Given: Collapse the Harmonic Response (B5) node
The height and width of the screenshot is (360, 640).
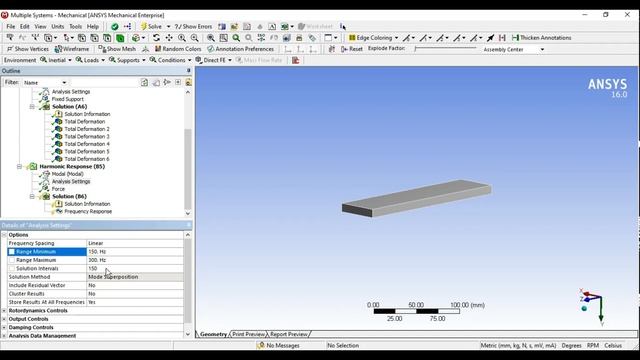Looking at the screenshot, I should tap(19, 167).
